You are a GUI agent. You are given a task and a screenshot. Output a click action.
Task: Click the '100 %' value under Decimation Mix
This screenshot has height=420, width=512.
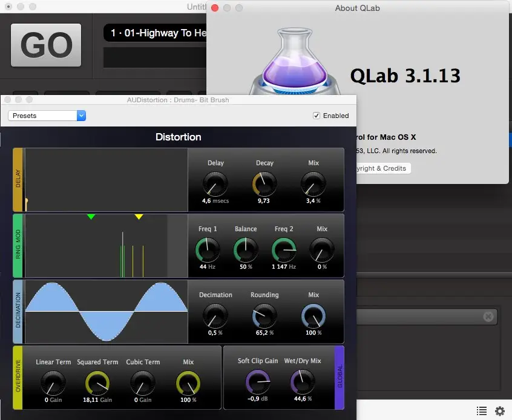coord(313,333)
